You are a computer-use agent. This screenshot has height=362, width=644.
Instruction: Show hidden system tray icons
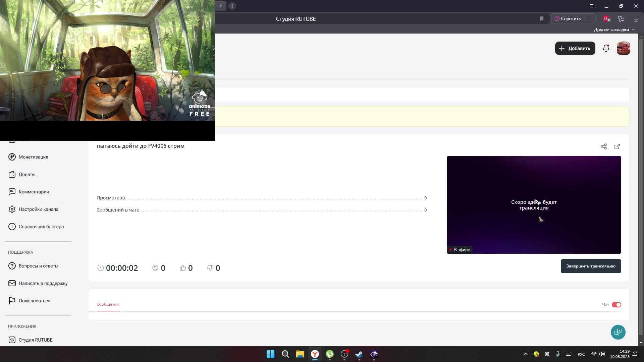pyautogui.click(x=526, y=354)
